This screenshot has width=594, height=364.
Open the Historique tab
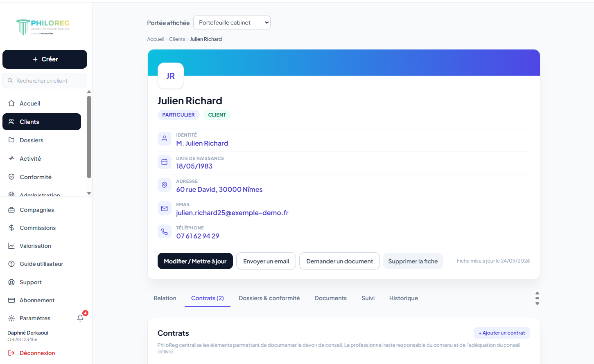click(403, 298)
